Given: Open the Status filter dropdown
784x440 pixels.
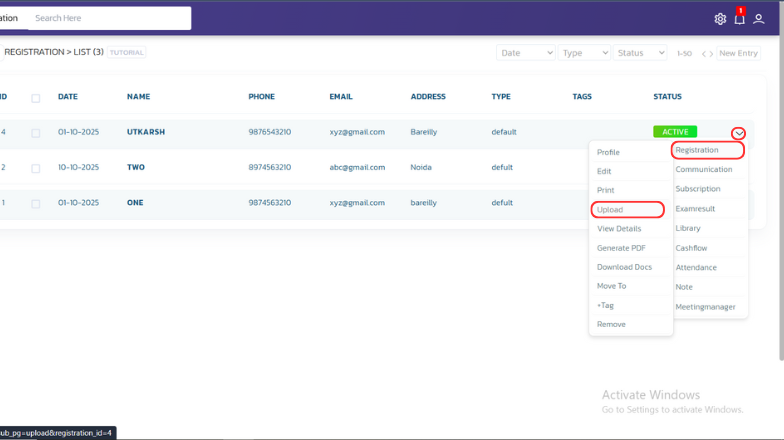Looking at the screenshot, I should pyautogui.click(x=640, y=53).
